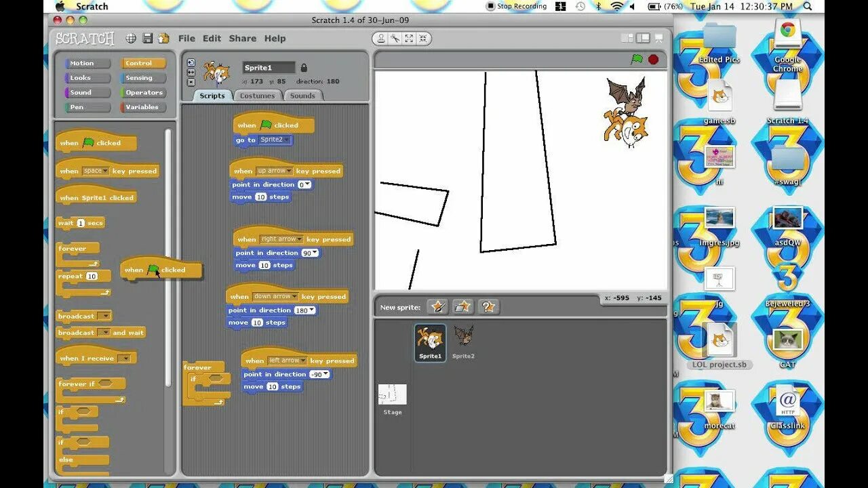This screenshot has width=868, height=488.
Task: Click the repeat 10 value field
Action: coord(92,276)
